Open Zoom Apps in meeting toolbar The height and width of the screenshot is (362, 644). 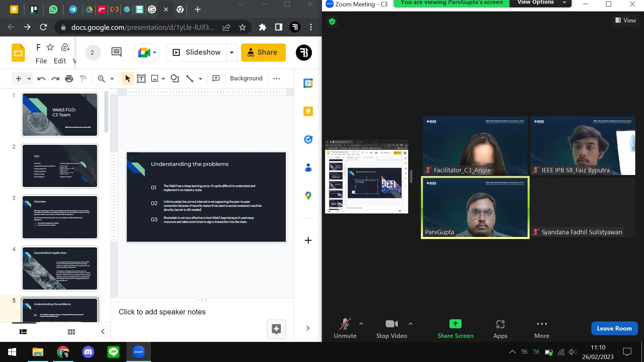[500, 329]
